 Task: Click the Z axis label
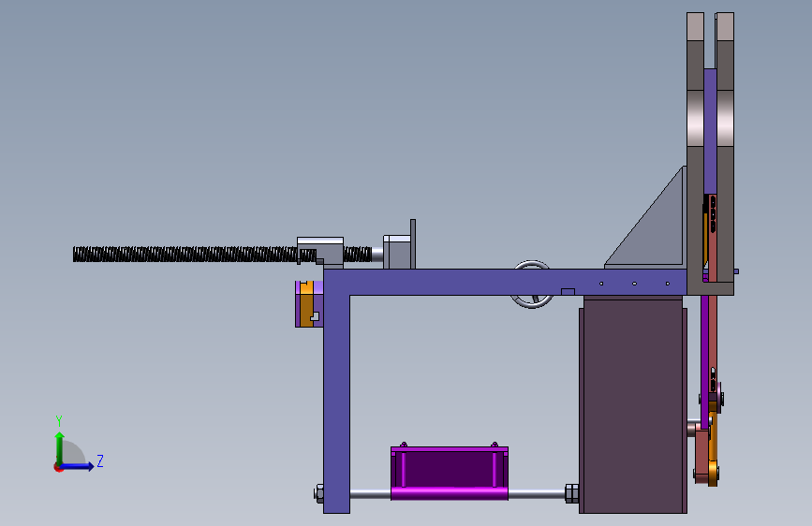tap(100, 460)
